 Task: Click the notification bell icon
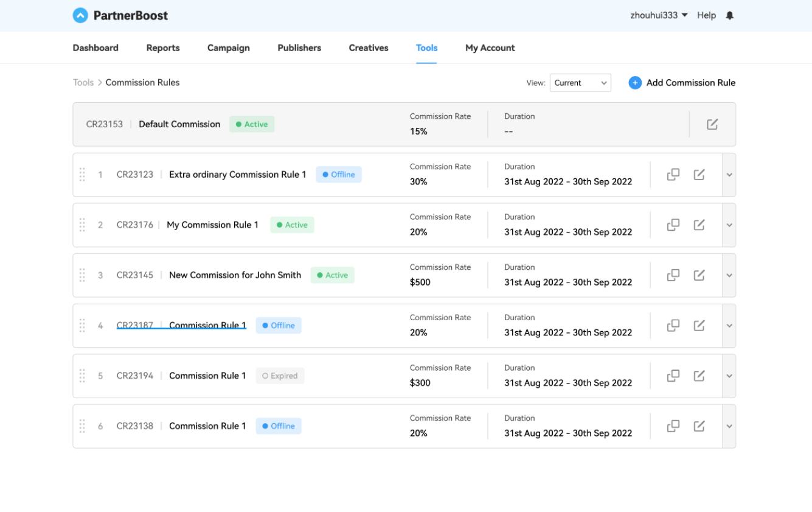pyautogui.click(x=730, y=16)
